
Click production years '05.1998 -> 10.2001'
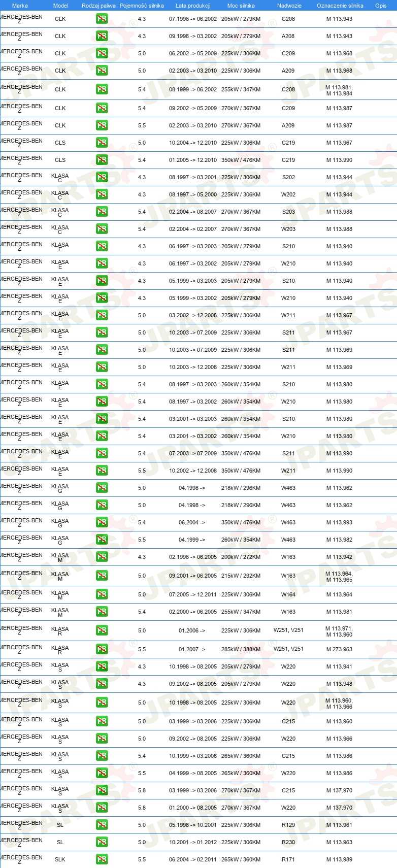pos(193,825)
